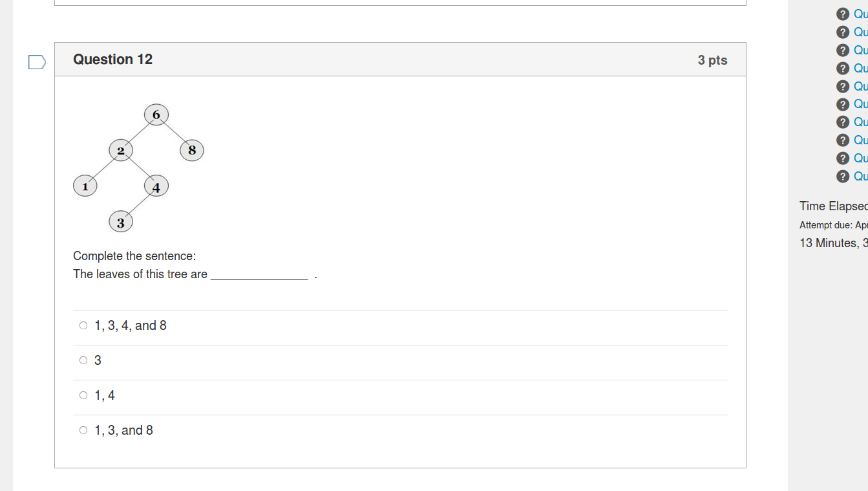868x491 pixels.
Task: Click node 8 in the tree diagram
Action: pos(192,151)
